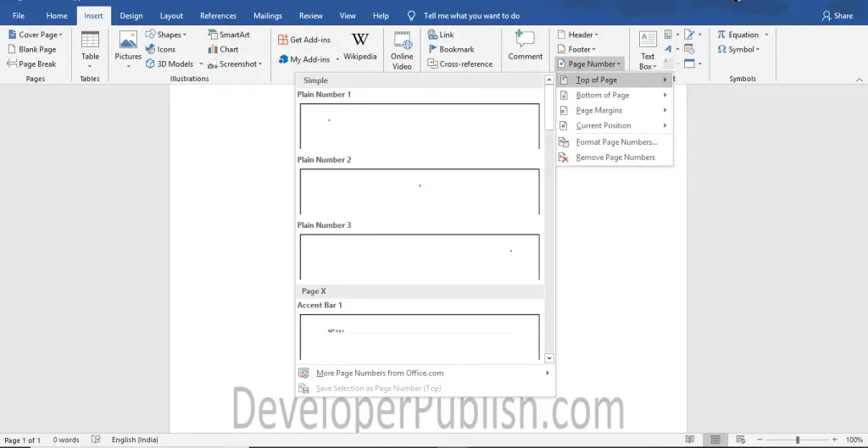
Task: Insert an Online Video
Action: (402, 50)
